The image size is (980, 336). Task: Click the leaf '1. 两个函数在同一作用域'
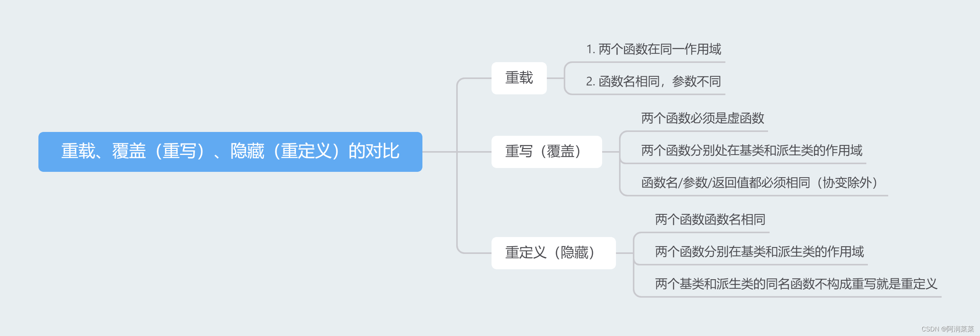pos(653,49)
